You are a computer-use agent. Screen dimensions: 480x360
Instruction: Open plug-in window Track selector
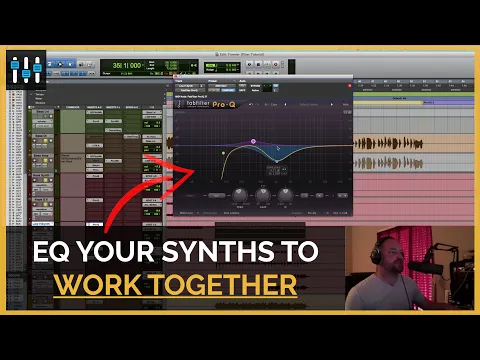(188, 86)
